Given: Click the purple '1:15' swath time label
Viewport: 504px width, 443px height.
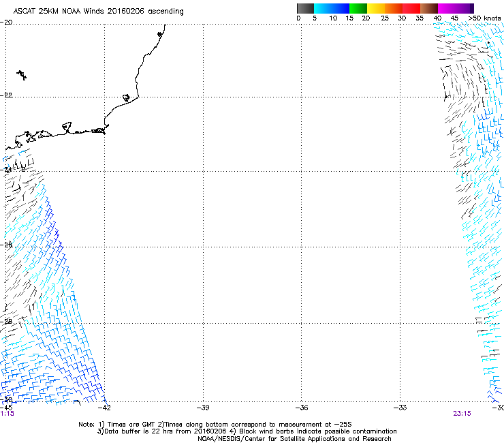Looking at the screenshot, I should coord(7,414).
